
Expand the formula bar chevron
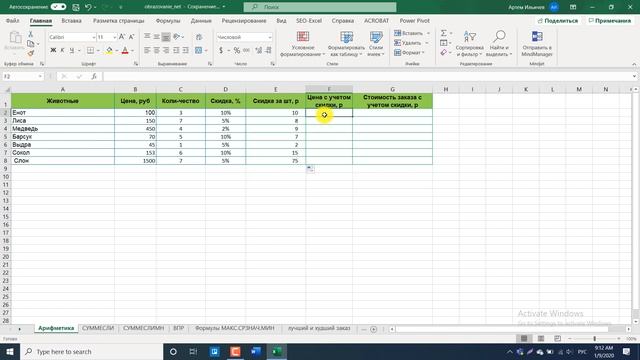point(634,76)
